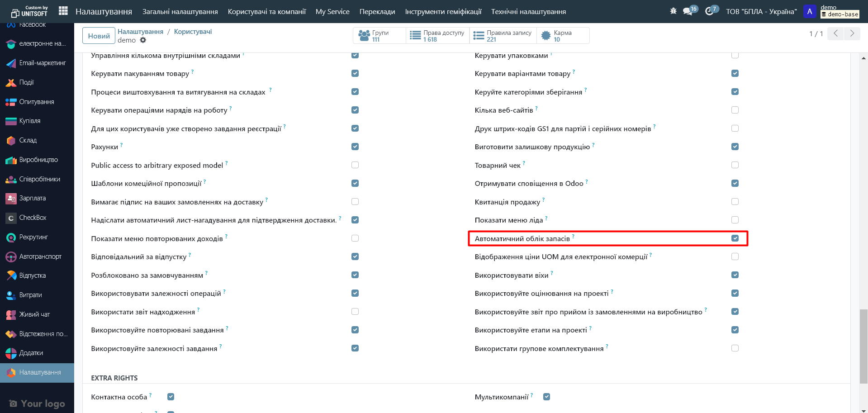Open the Зарплата app in sidebar

pyautogui.click(x=32, y=198)
